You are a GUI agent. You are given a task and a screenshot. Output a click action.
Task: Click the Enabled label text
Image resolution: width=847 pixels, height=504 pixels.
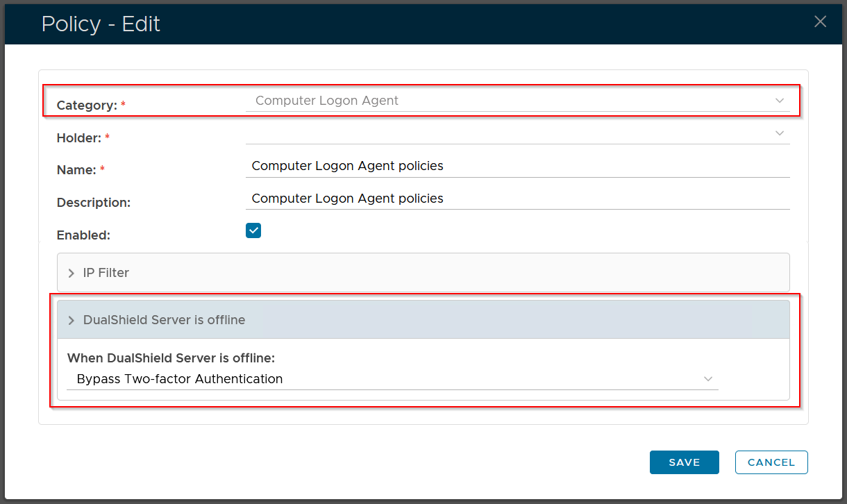83,235
